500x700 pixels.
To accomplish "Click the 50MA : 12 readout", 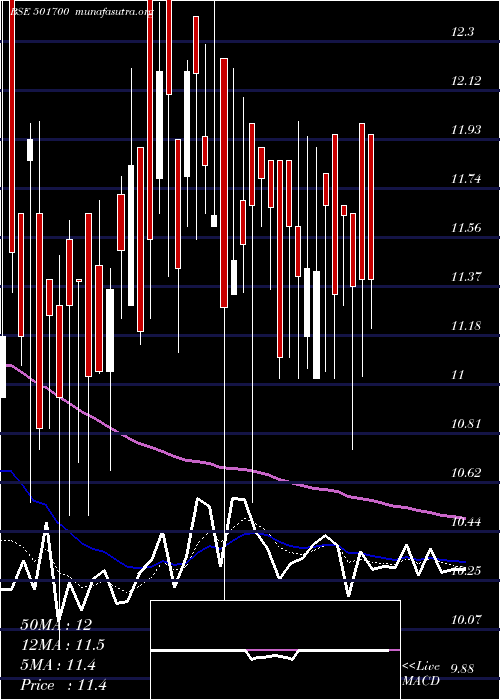I will pyautogui.click(x=56, y=625).
